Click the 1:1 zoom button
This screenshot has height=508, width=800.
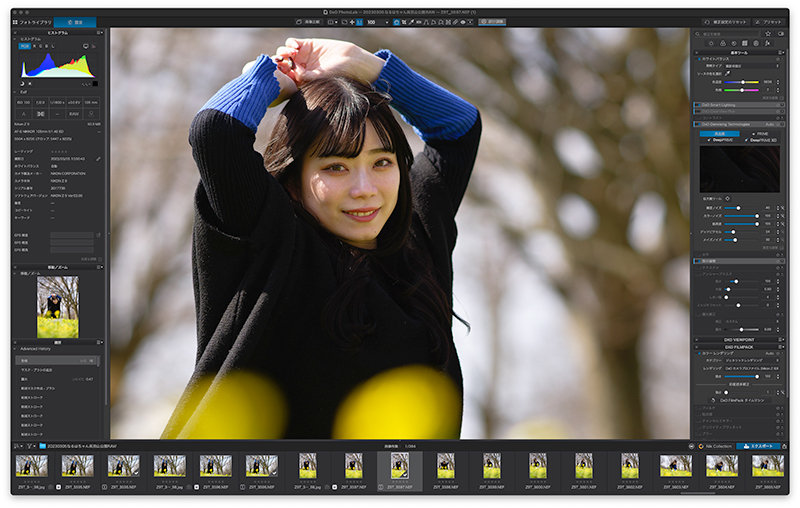359,22
